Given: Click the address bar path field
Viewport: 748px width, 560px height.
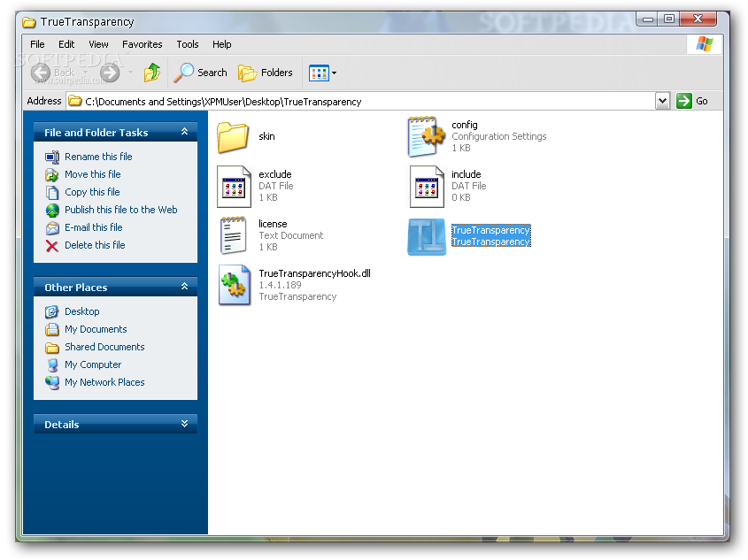Looking at the screenshot, I should [361, 102].
